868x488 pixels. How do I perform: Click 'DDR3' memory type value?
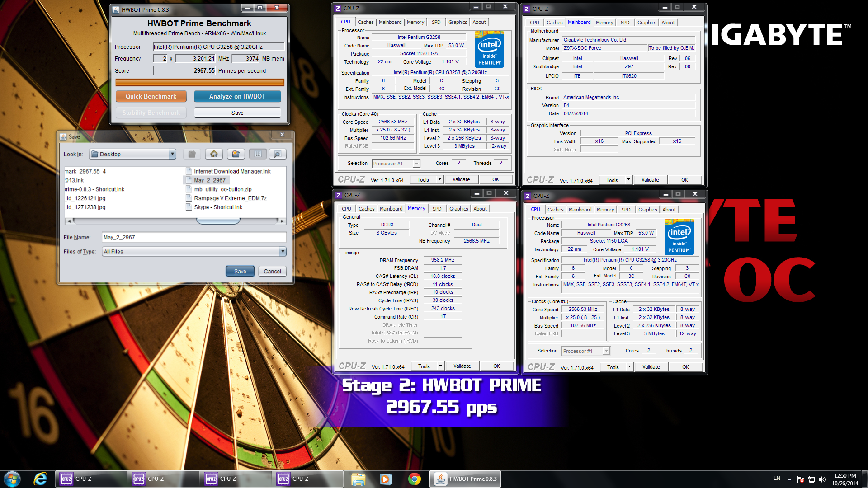click(387, 225)
